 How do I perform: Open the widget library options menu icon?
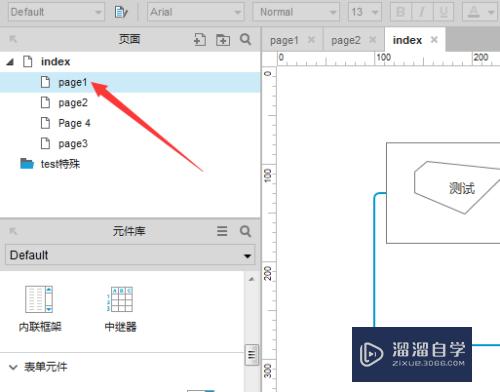222,231
